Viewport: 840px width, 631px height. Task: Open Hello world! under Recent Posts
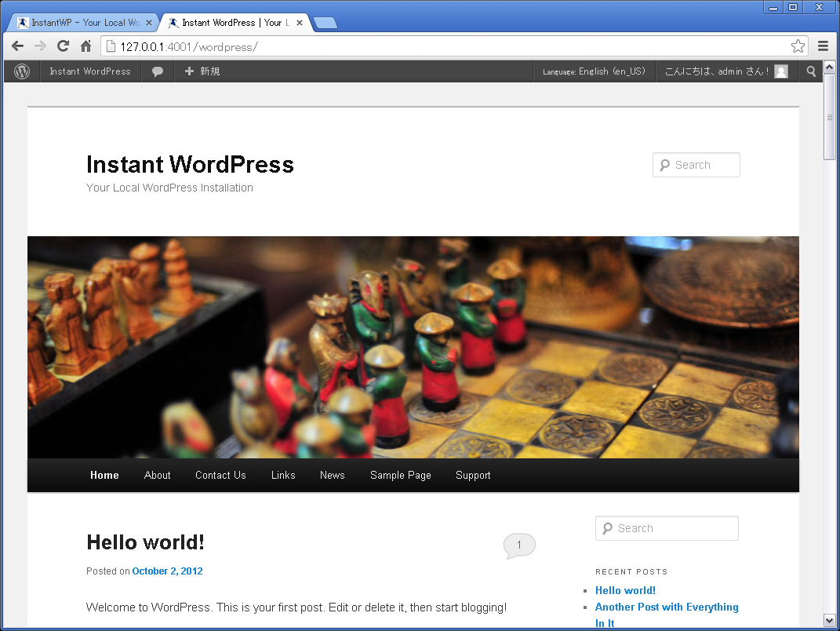[x=625, y=590]
